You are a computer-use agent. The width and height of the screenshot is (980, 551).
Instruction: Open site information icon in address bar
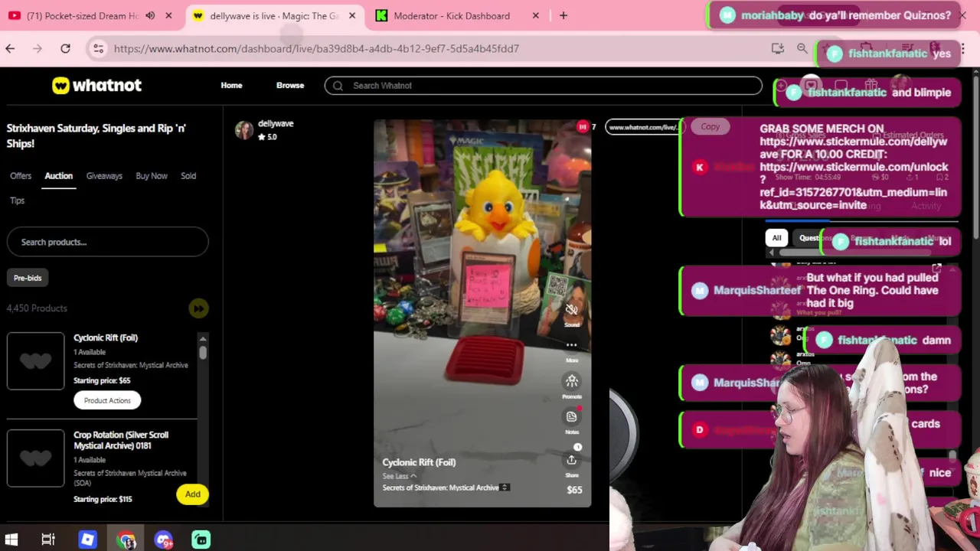[x=98, y=48]
